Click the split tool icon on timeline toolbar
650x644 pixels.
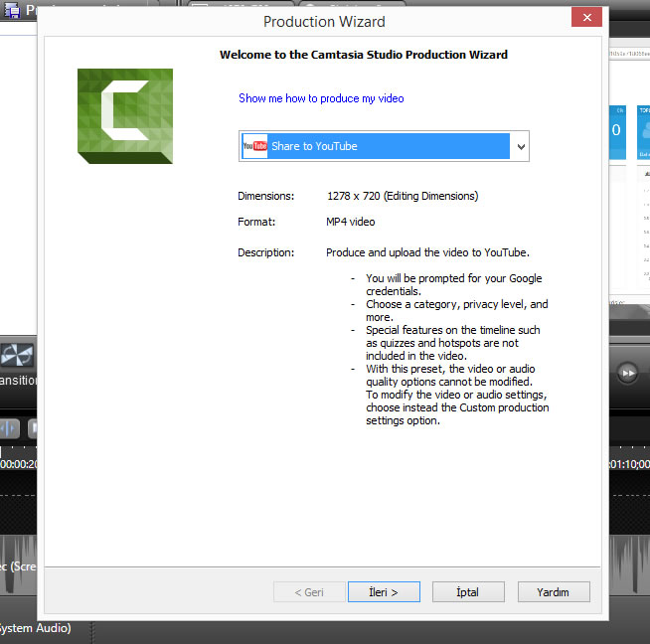click(10, 428)
